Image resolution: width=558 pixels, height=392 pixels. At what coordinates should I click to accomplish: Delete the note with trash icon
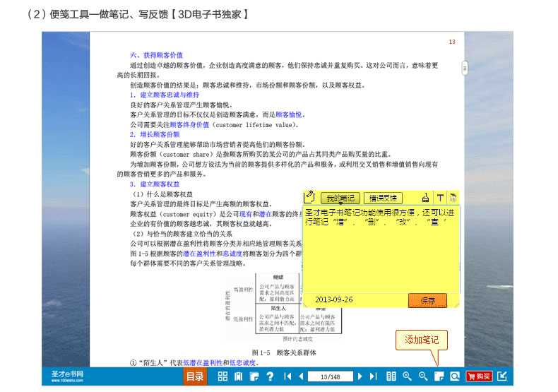click(x=453, y=198)
